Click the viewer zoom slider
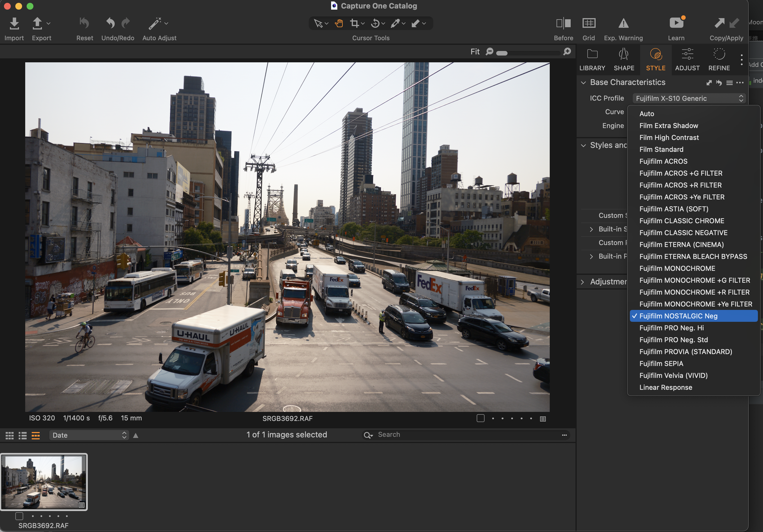The image size is (763, 532). point(528,53)
